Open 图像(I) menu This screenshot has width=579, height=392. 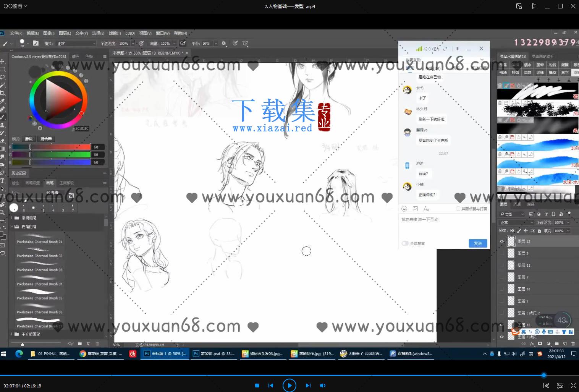point(49,33)
